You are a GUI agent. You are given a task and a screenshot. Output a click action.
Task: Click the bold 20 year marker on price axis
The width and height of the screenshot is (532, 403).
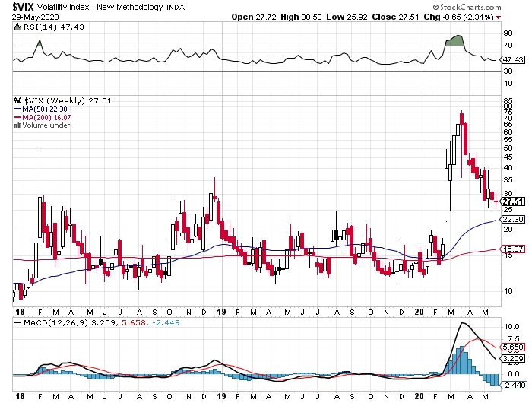click(x=420, y=312)
